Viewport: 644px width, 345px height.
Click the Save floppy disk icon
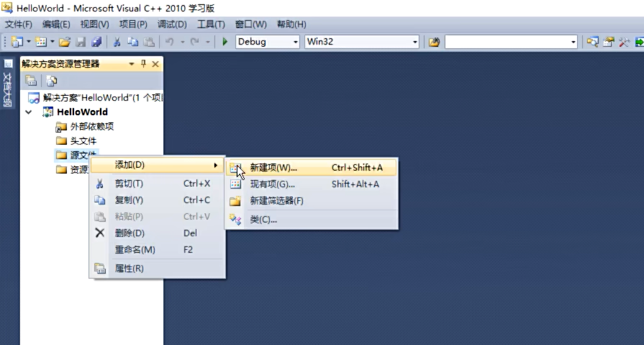(81, 42)
